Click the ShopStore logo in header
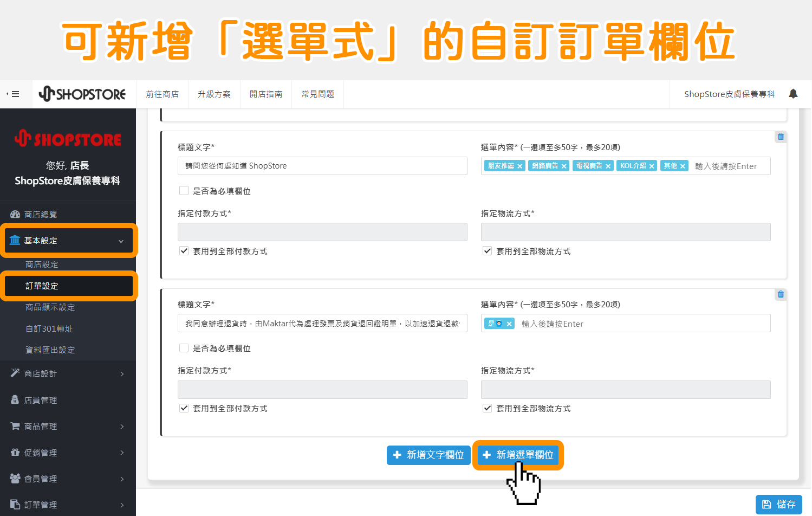Viewport: 812px width, 516px height. point(82,94)
